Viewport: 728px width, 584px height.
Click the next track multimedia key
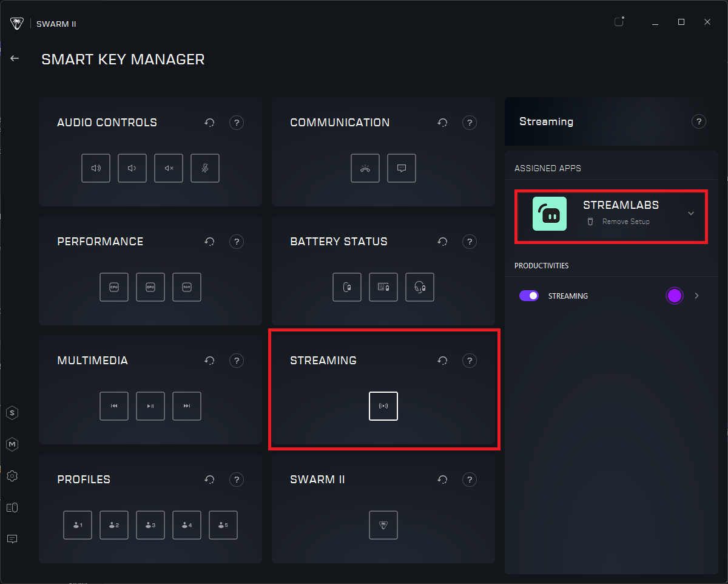coord(187,406)
